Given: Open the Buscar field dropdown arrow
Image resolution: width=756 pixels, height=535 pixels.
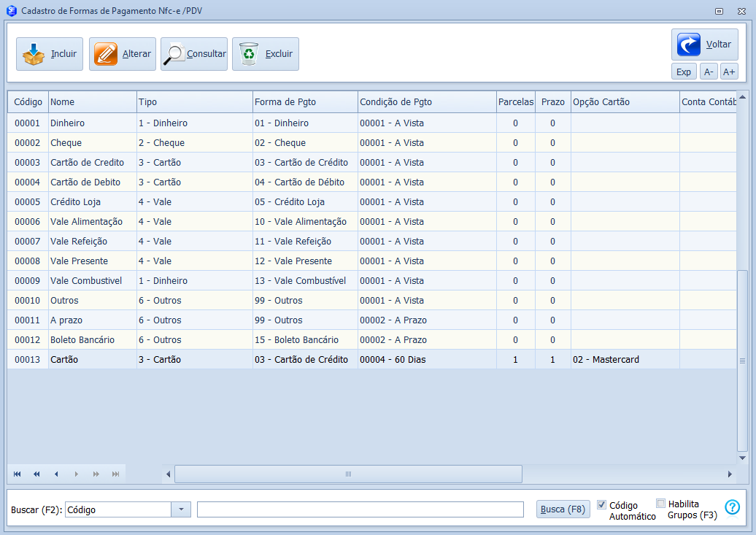Looking at the screenshot, I should coord(181,509).
